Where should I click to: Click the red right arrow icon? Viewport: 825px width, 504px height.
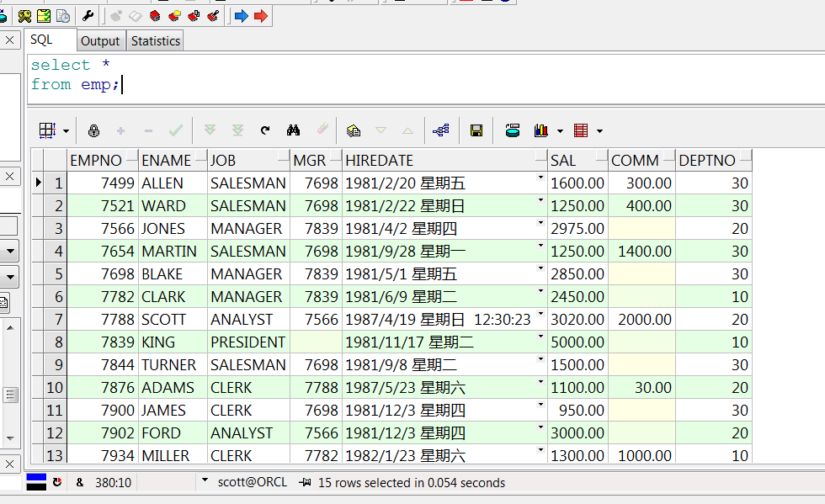(261, 16)
